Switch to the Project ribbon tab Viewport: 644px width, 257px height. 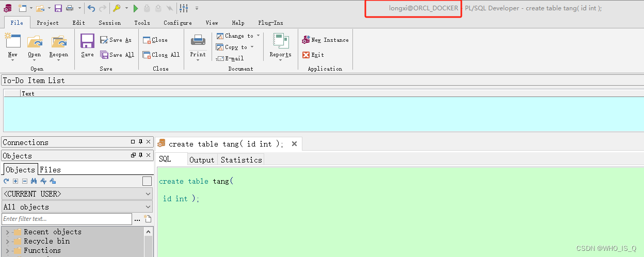(48, 23)
